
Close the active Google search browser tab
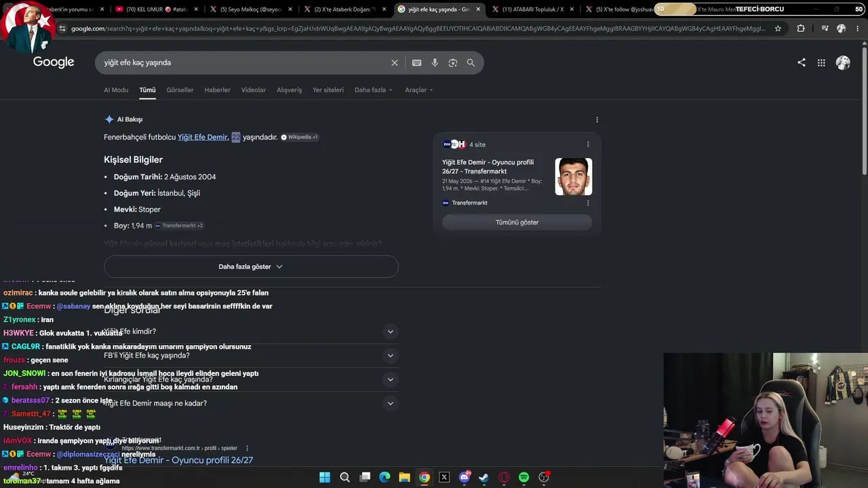[478, 9]
